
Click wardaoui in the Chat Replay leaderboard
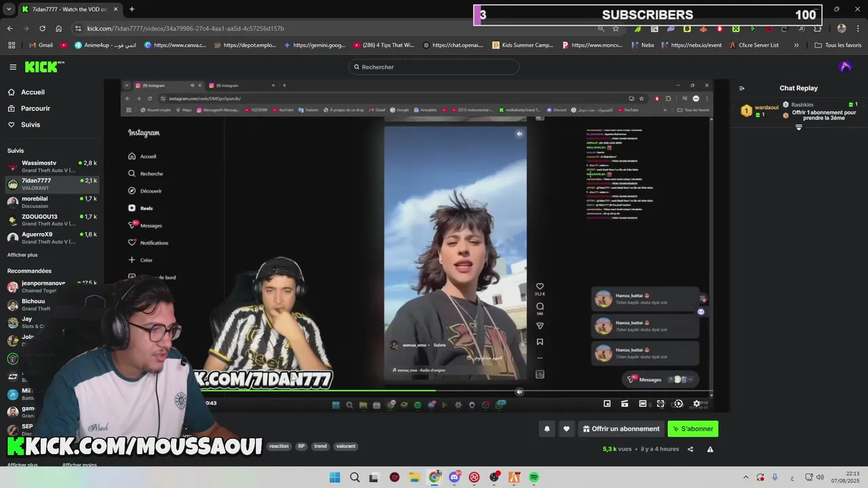(767, 107)
